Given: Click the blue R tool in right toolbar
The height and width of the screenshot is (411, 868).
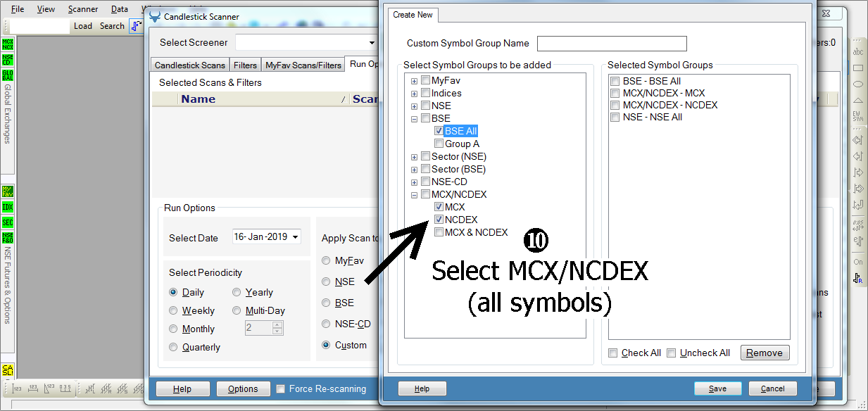Looking at the screenshot, I should [858, 279].
